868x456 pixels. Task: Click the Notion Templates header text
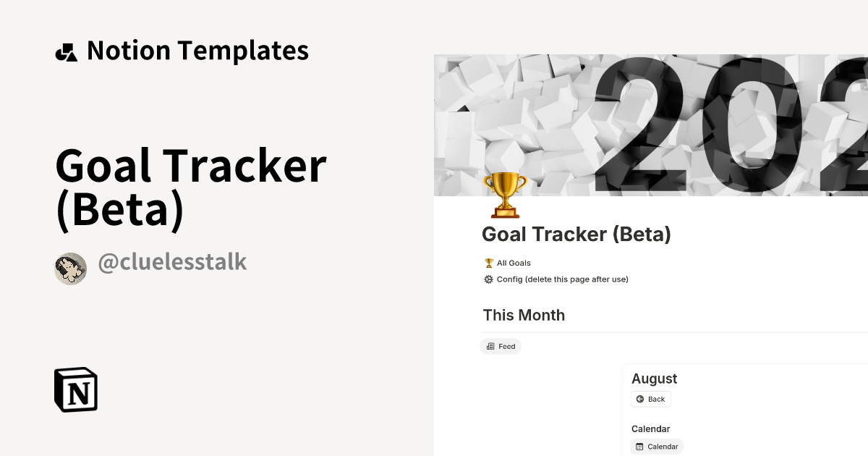pyautogui.click(x=197, y=51)
